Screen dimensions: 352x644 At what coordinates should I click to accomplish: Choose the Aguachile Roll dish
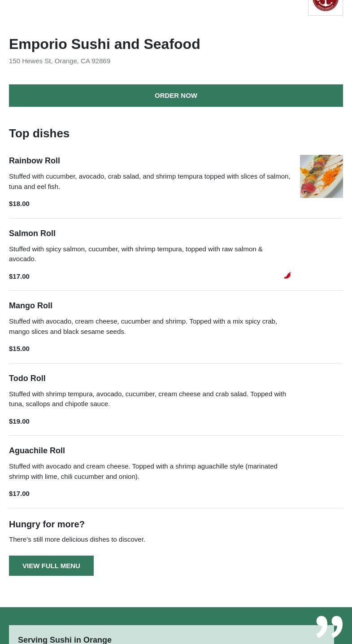coord(37,451)
